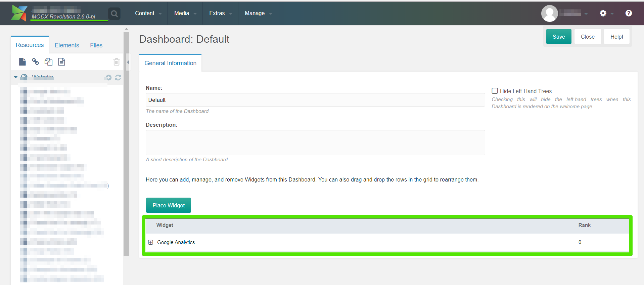The width and height of the screenshot is (644, 285).
Task: Create a new static resource icon
Action: pos(61,62)
